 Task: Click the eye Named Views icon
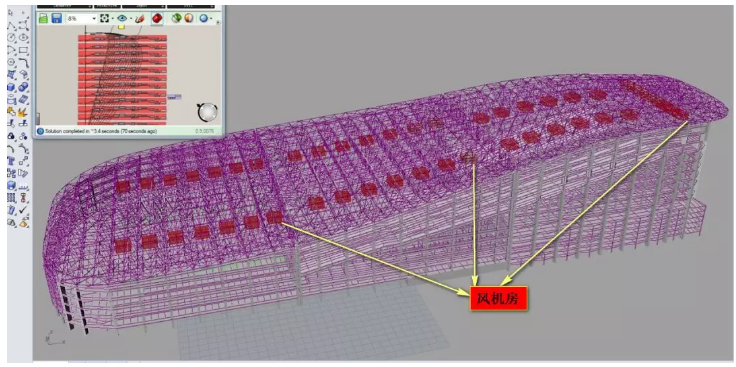point(122,18)
